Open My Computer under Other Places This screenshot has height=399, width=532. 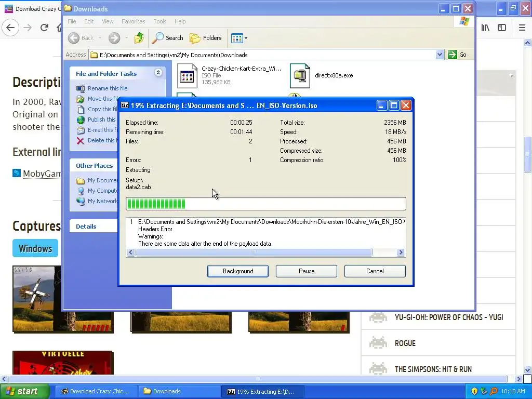click(102, 191)
